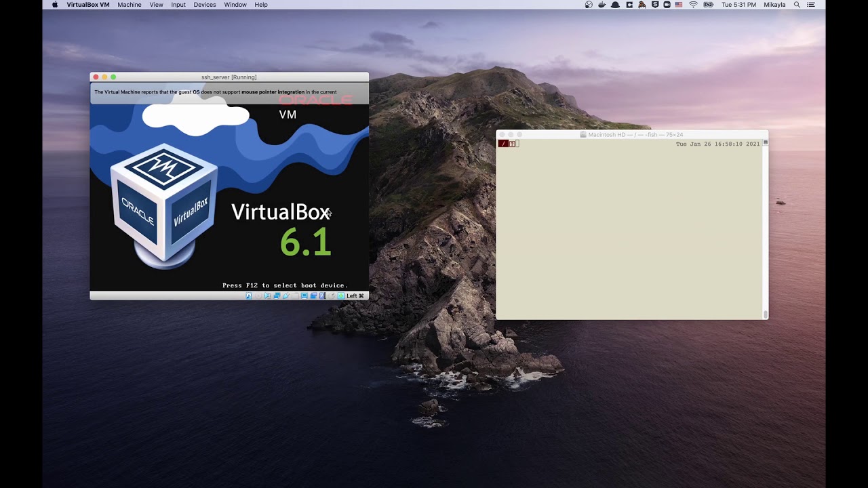Click the terminal window vertical scrollbar

coord(766,230)
